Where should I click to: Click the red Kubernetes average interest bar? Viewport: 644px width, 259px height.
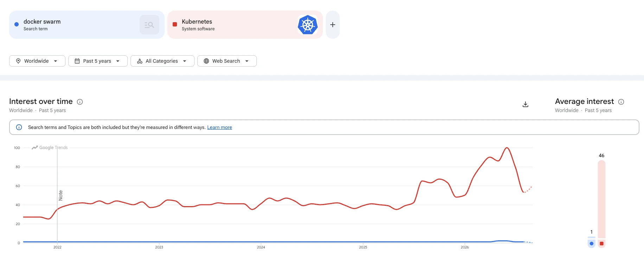coord(601,199)
